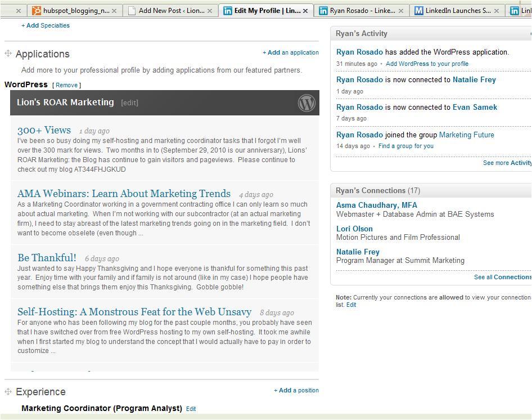Image resolution: width=532 pixels, height=420 pixels.
Task: Click Add an application link
Action: pos(291,52)
